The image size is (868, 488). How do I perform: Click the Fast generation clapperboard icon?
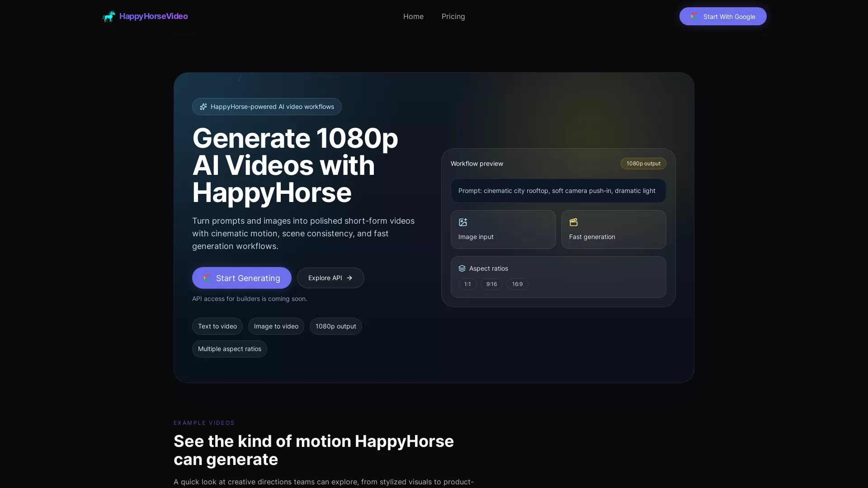point(573,222)
